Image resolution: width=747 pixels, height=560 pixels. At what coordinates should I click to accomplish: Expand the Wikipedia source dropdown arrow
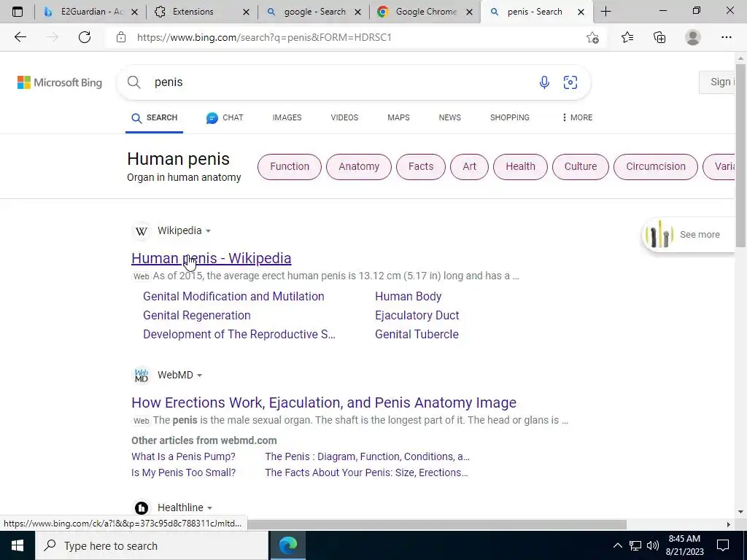tap(208, 231)
